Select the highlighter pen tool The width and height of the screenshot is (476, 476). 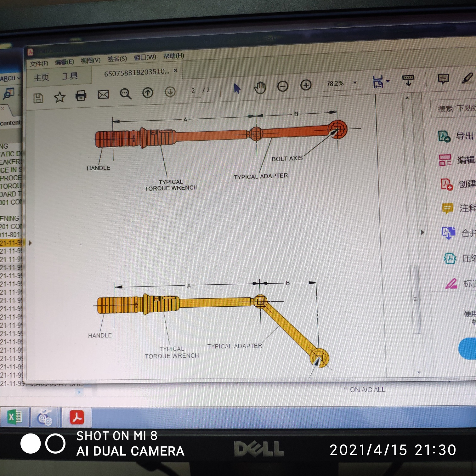[467, 78]
